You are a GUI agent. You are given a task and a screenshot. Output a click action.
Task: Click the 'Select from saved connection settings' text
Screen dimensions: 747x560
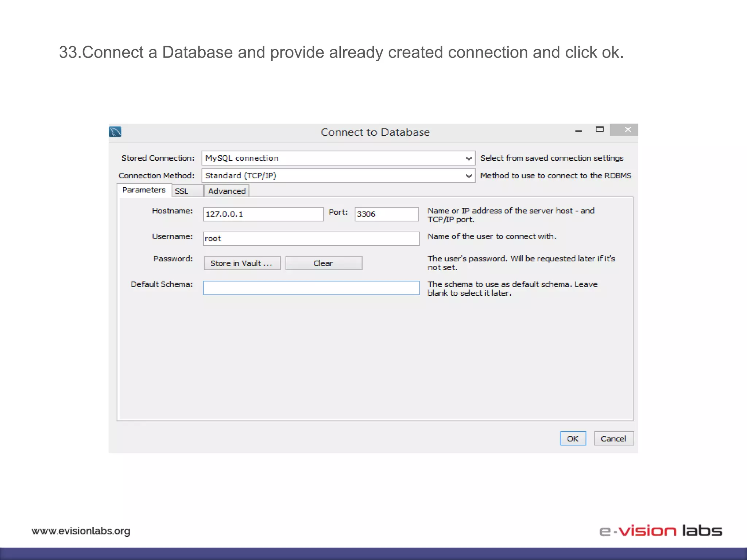pos(552,158)
